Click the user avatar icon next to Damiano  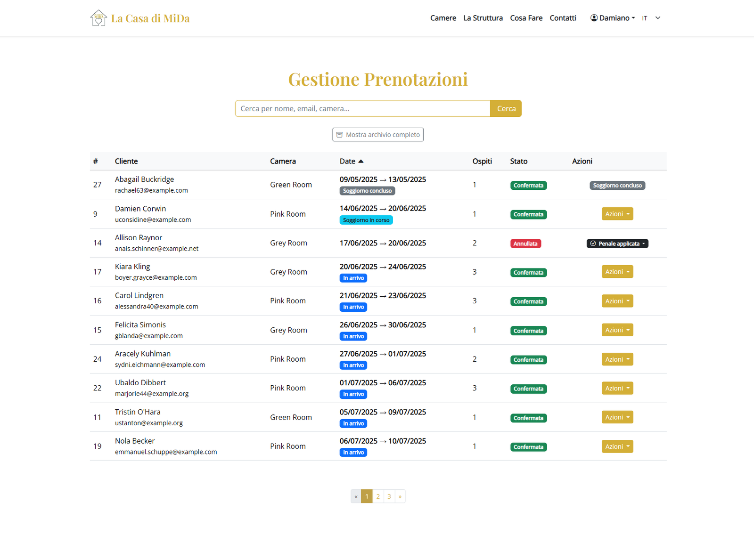[x=594, y=18]
